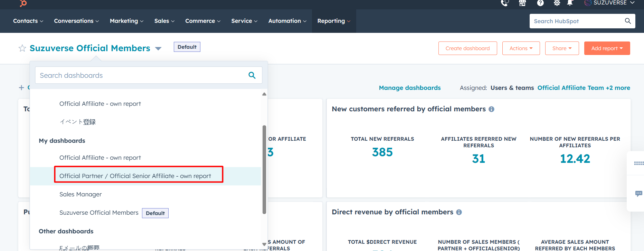Click info icon beside New customers referred
The height and width of the screenshot is (251, 644).
[x=491, y=109]
